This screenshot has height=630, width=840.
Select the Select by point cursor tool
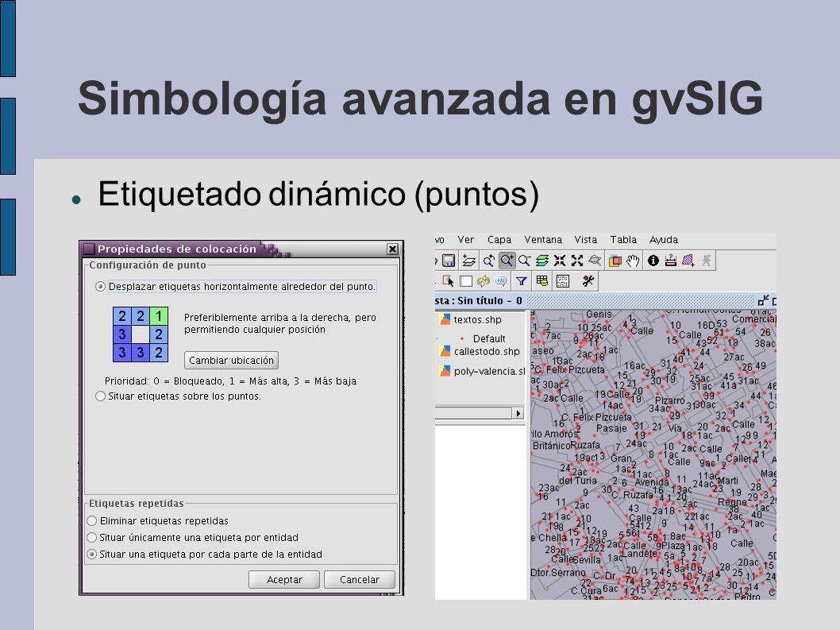(x=448, y=281)
